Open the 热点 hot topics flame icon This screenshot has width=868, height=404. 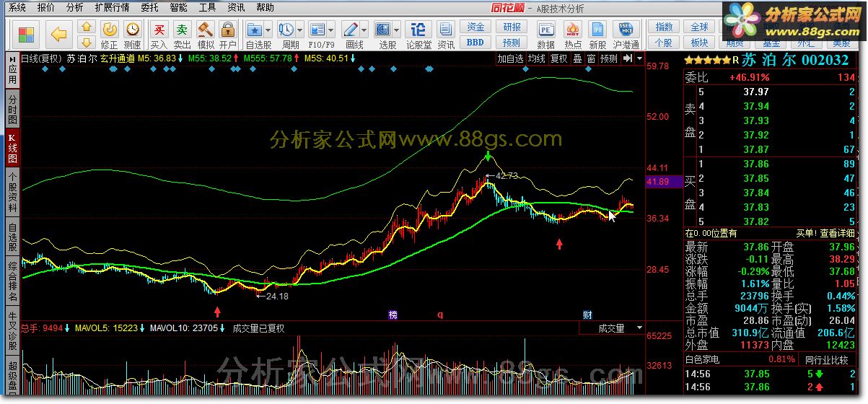[x=573, y=35]
